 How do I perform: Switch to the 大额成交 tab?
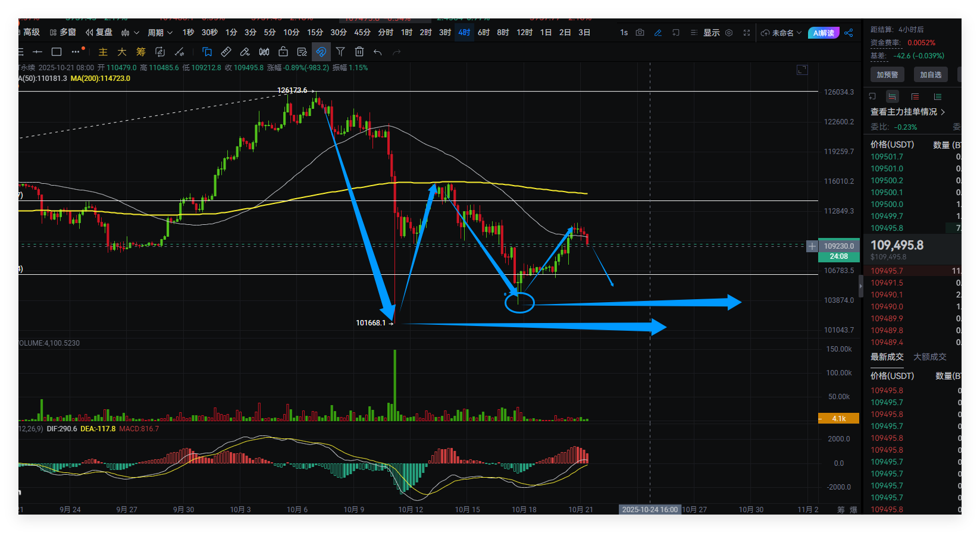(929, 357)
